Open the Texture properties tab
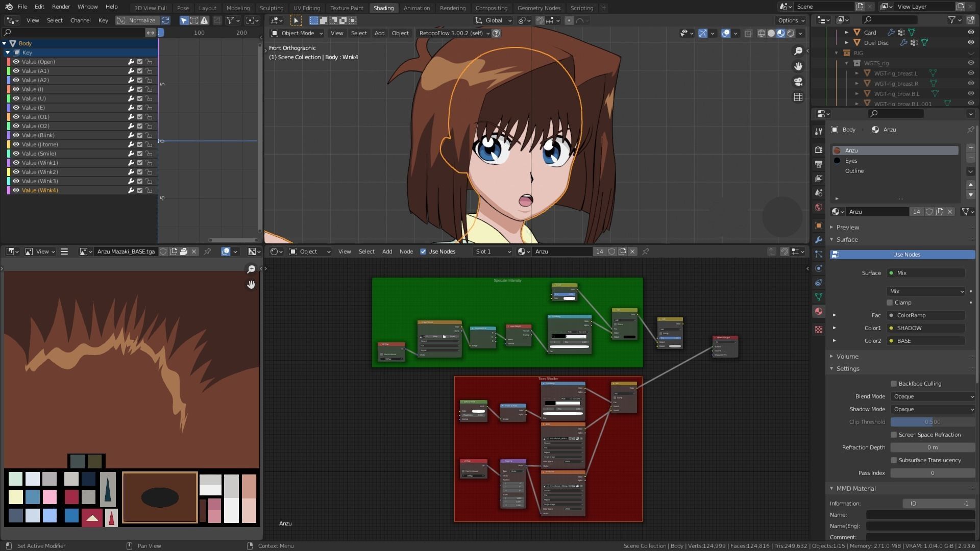This screenshot has width=980, height=551. (x=819, y=330)
